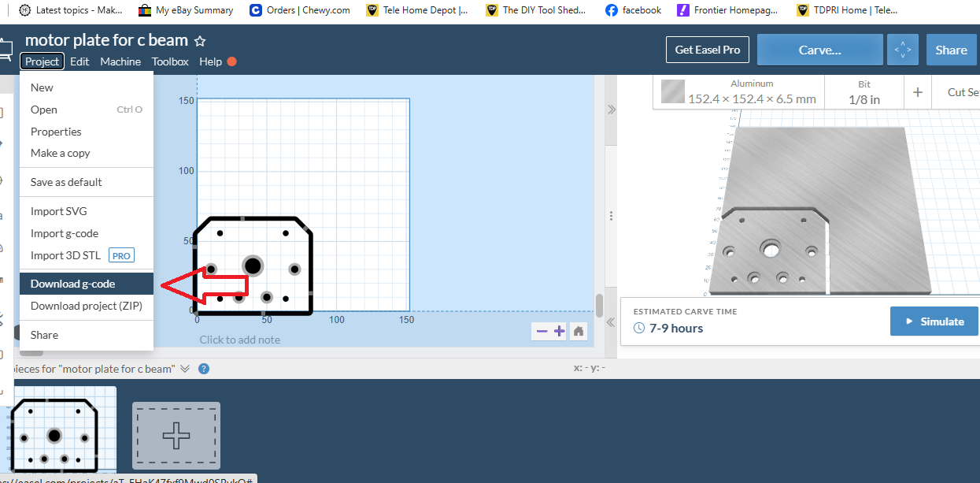The width and height of the screenshot is (980, 483).
Task: Choose Open in the Project menu
Action: point(87,110)
